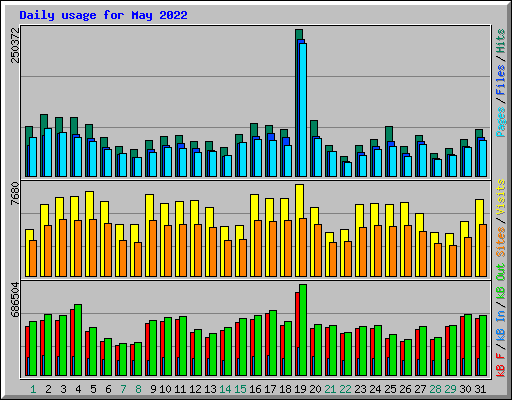512x400 pixels.
Task: Click the orange Sites bar for day 9
Action: click(x=153, y=248)
